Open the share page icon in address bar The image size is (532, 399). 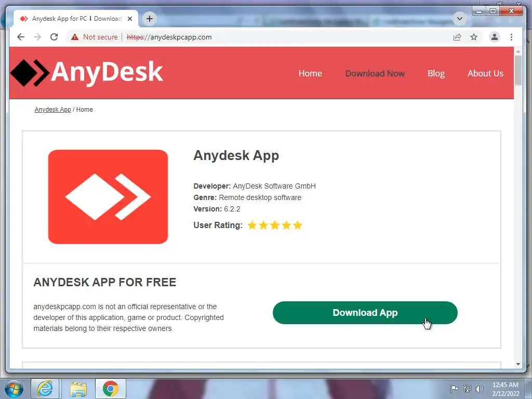tap(457, 37)
